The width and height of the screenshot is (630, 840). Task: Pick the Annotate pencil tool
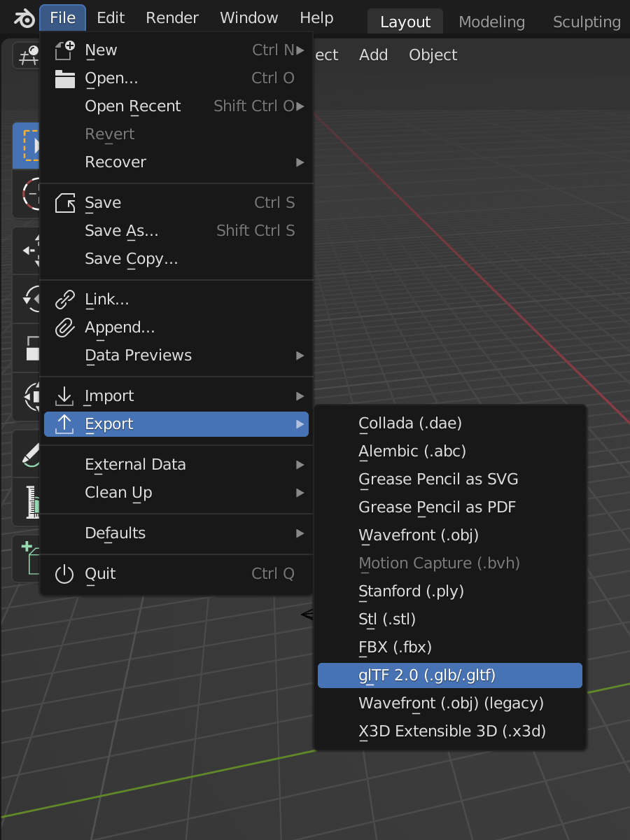(27, 454)
